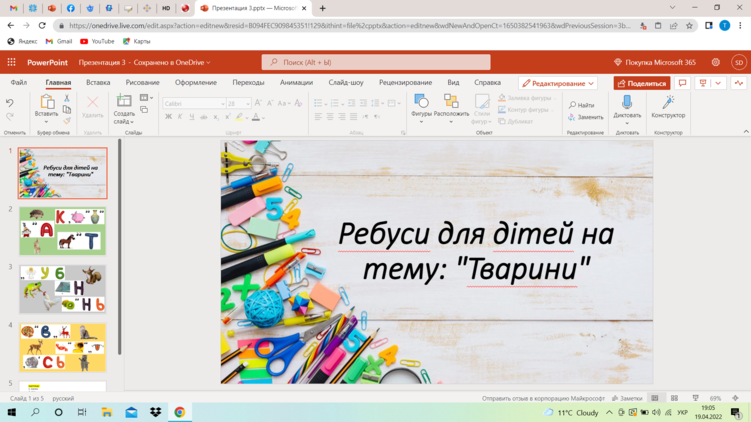Click the Undo arrow icon
Image resolution: width=751 pixels, height=422 pixels.
pos(10,102)
